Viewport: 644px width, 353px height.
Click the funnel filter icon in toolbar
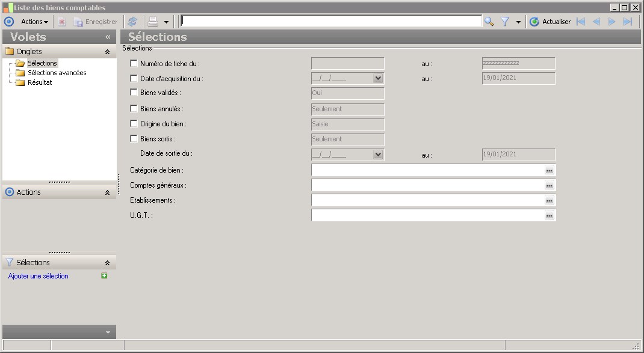pyautogui.click(x=505, y=22)
